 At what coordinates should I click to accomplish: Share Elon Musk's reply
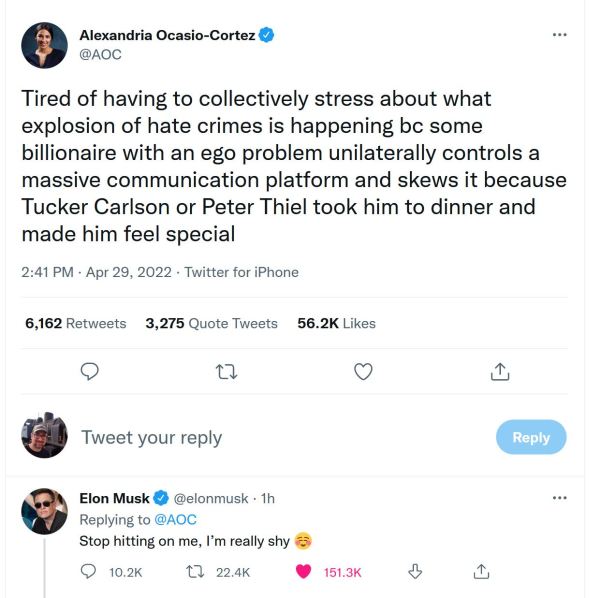(481, 572)
